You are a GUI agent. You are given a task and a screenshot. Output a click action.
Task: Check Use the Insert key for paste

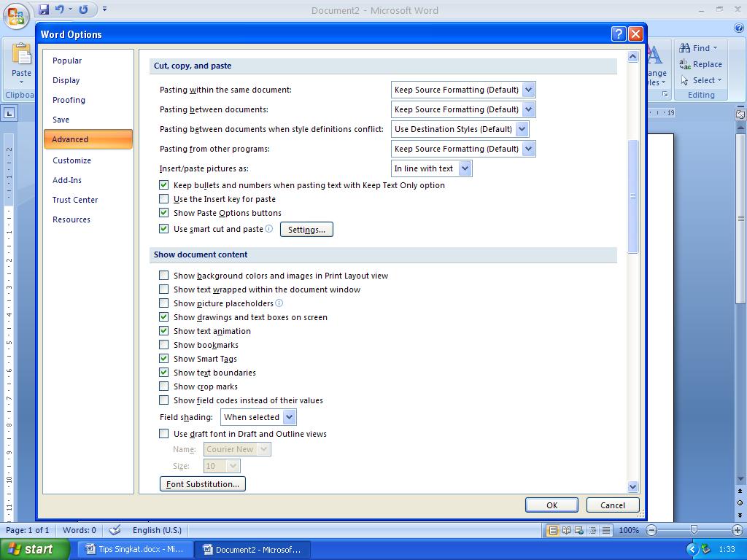[x=164, y=199]
